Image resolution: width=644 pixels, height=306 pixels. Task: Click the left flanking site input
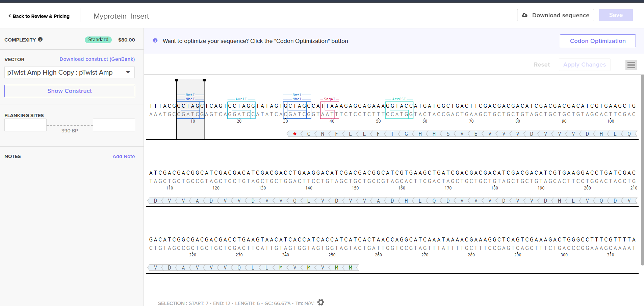[25, 125]
